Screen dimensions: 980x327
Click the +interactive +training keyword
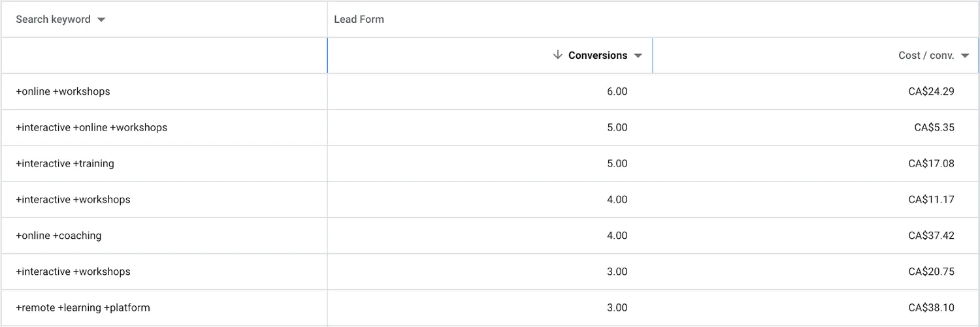pyautogui.click(x=65, y=163)
